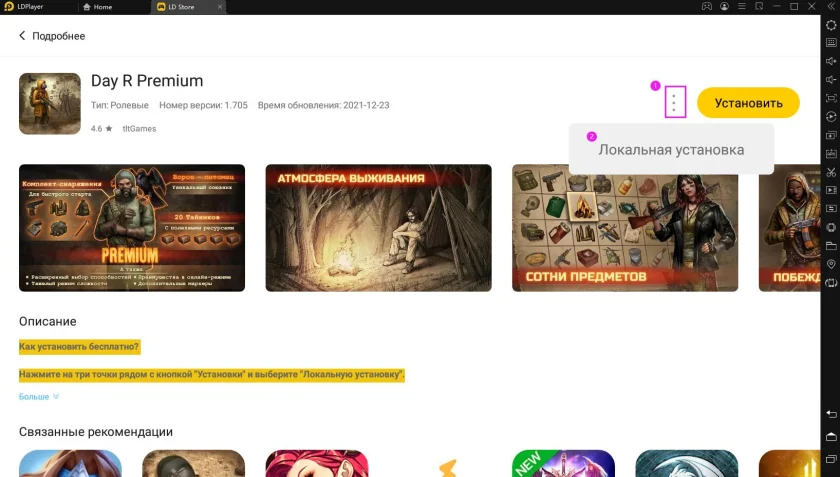This screenshot has height=477, width=840.
Task: Click the tltGames developer name
Action: (139, 129)
